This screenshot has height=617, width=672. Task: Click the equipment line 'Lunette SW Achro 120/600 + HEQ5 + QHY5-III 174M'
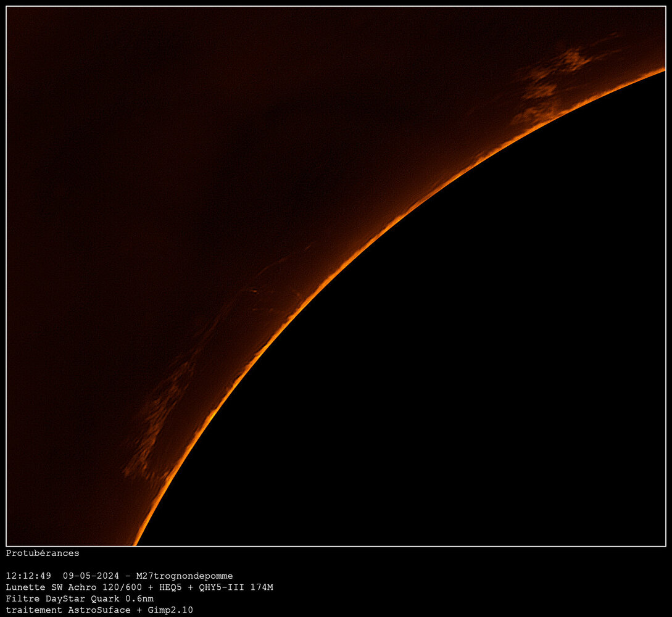pyautogui.click(x=139, y=587)
